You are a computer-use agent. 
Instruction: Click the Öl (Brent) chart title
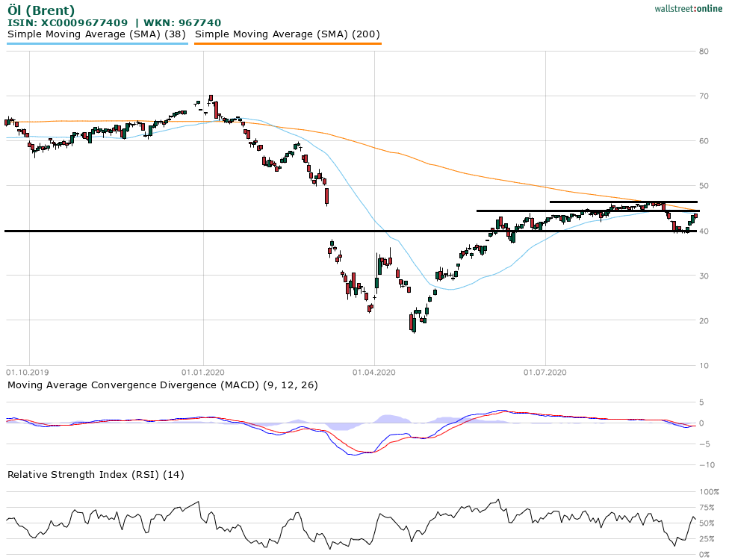coord(41,10)
